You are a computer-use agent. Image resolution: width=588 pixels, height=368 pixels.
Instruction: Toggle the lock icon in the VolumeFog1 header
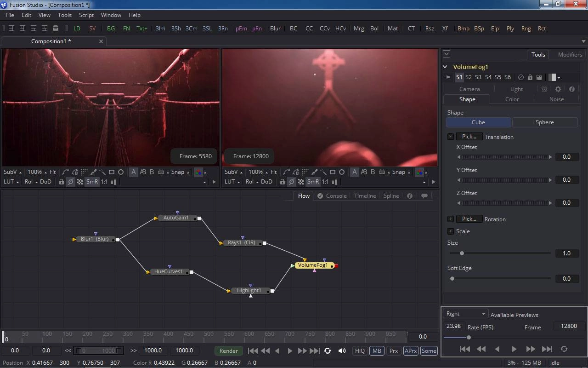pyautogui.click(x=530, y=77)
